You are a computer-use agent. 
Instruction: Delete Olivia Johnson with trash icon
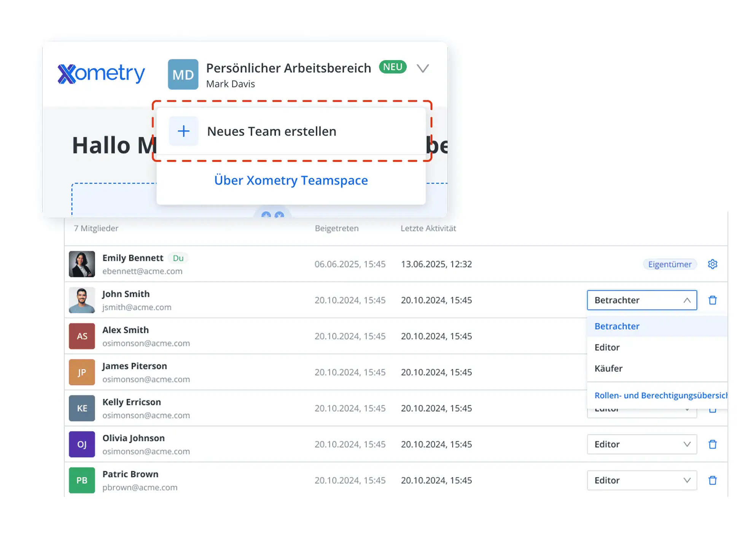coord(713,444)
